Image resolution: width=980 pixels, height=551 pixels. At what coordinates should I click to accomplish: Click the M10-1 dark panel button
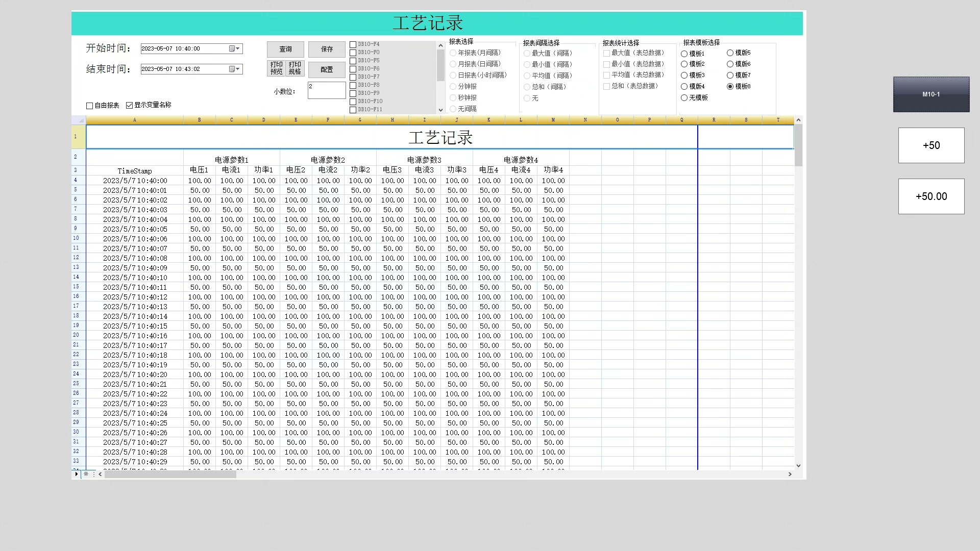pos(931,94)
